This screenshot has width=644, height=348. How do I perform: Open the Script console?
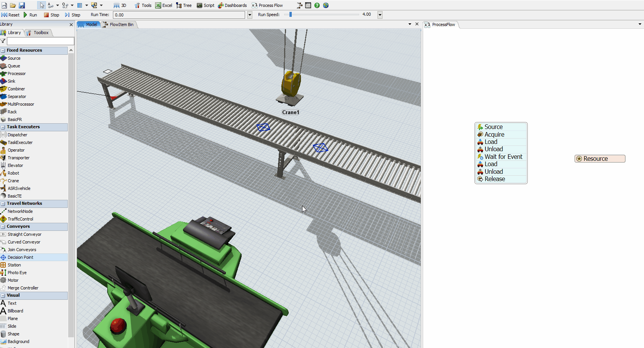(x=206, y=5)
